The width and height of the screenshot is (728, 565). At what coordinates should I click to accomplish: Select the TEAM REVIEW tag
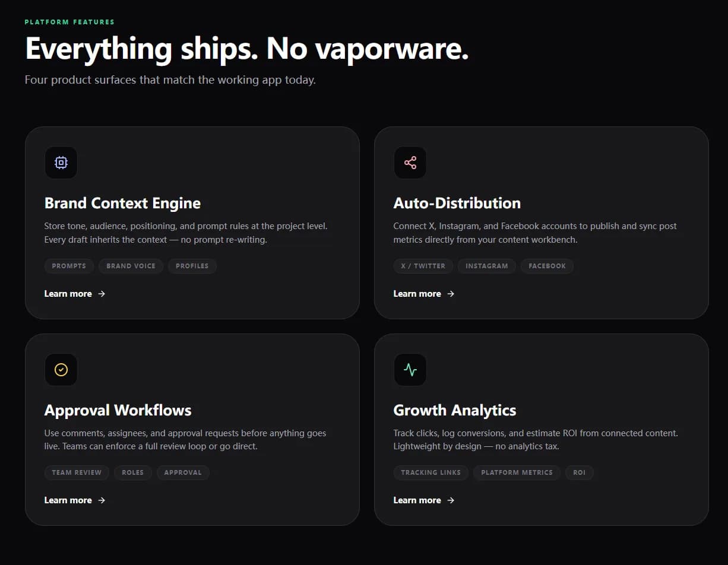click(x=77, y=472)
